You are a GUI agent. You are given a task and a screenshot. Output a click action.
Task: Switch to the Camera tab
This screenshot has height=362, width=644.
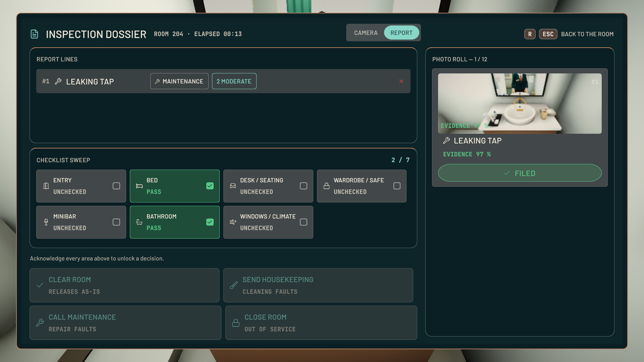366,33
